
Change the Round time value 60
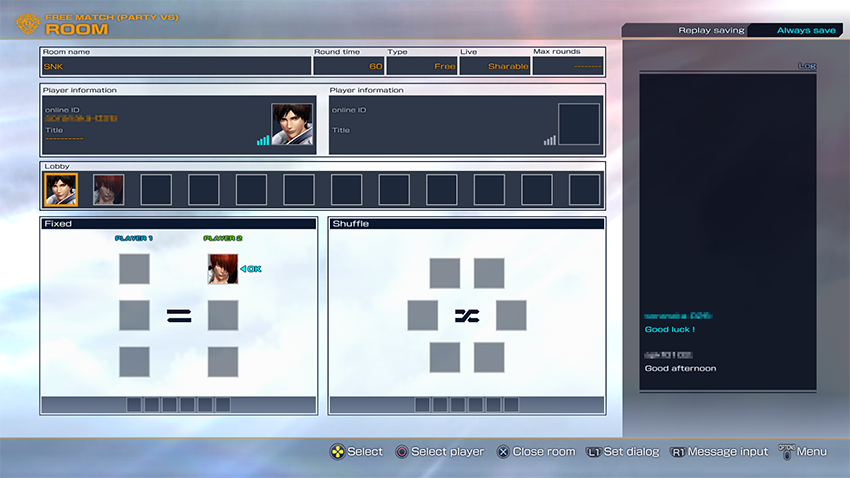point(348,66)
